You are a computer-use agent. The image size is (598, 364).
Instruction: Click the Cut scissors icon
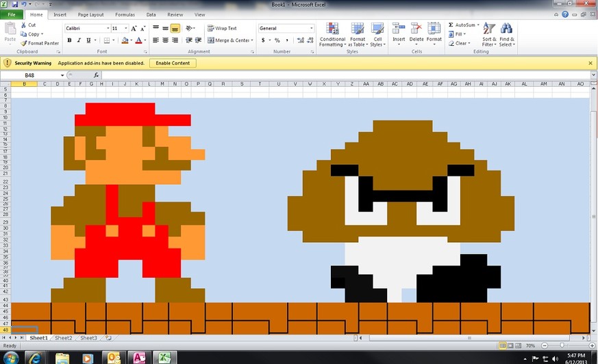24,25
